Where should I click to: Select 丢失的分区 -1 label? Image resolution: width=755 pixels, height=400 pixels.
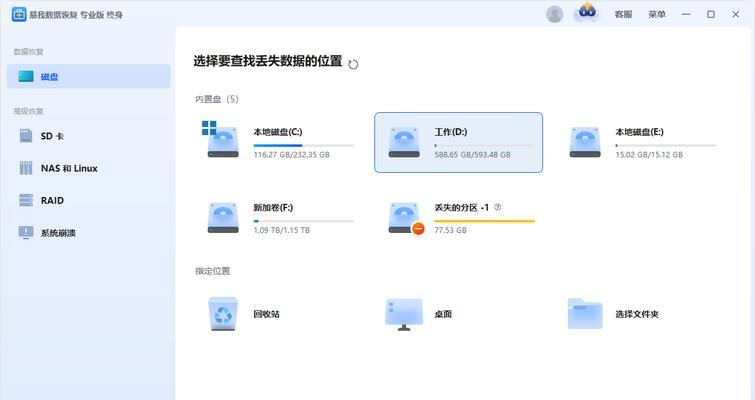461,207
